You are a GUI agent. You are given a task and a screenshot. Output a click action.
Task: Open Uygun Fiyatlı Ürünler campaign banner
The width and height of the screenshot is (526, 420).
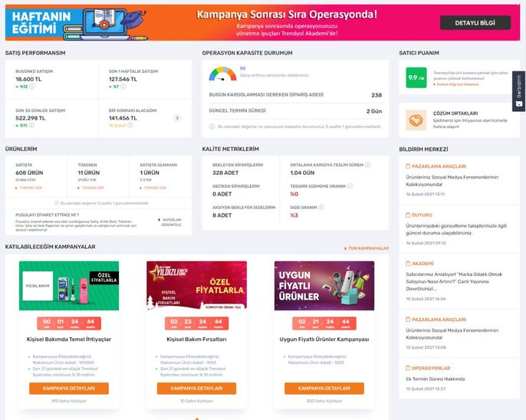click(x=324, y=286)
